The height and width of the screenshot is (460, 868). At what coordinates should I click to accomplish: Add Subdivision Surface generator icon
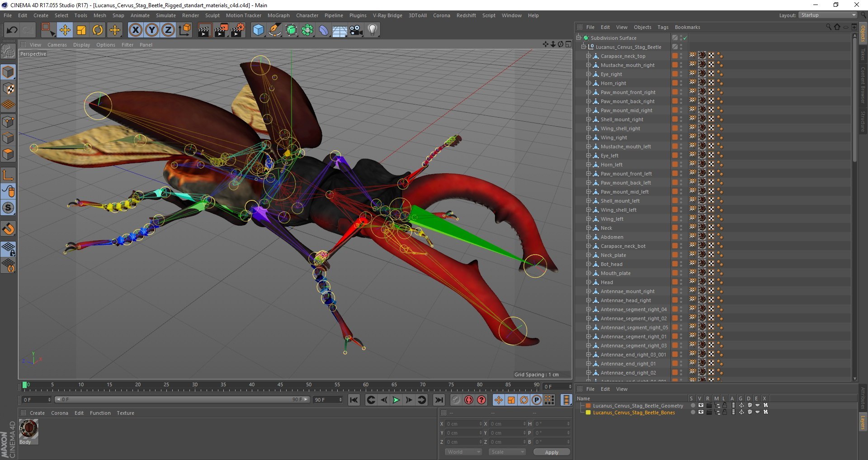click(291, 30)
